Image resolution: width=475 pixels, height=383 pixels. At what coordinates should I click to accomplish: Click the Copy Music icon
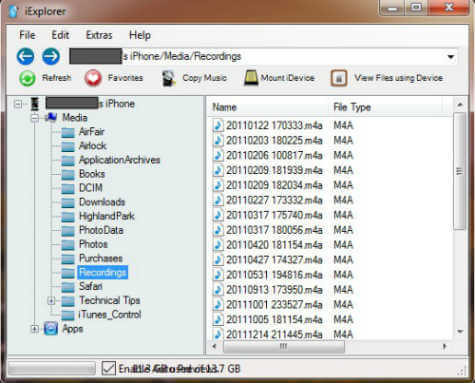click(168, 79)
